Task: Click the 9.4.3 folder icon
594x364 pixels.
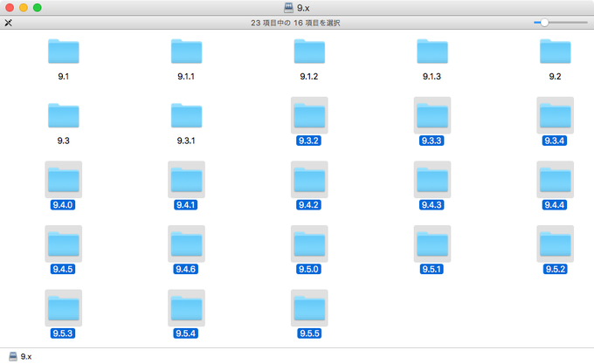Action: tap(432, 180)
